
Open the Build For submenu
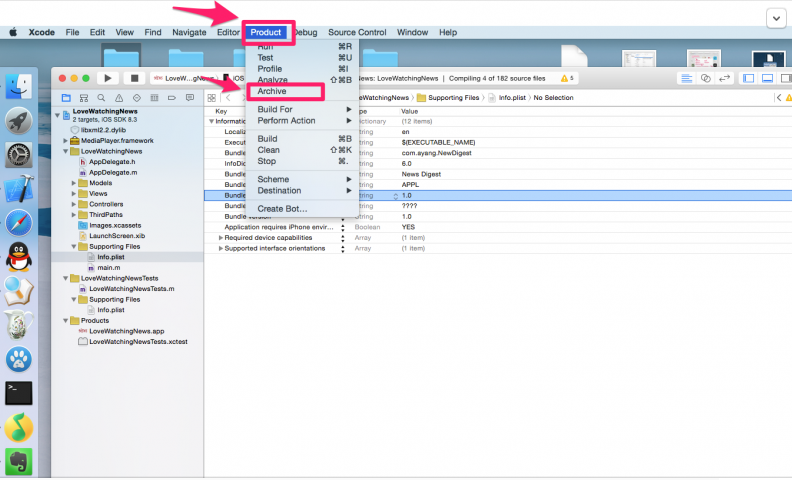coord(302,110)
